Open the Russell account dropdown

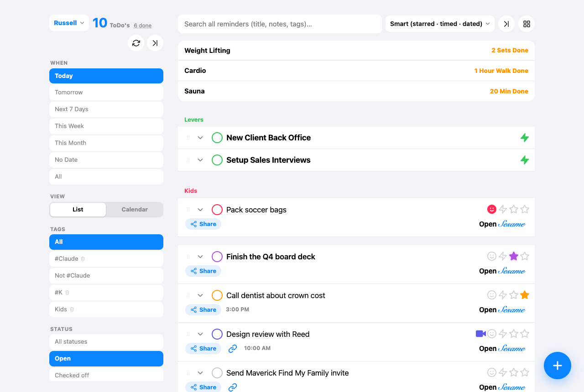pos(69,23)
